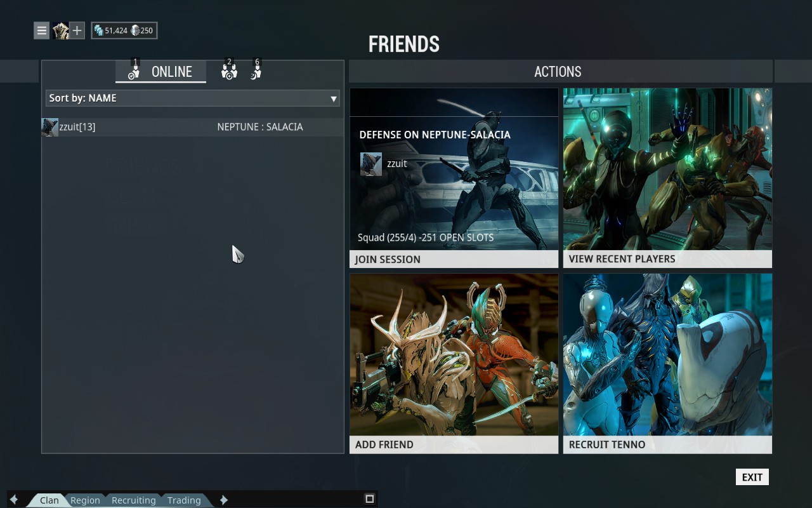This screenshot has height=508, width=812.
Task: Click JOIN SESSION to join zzuit
Action: (454, 258)
